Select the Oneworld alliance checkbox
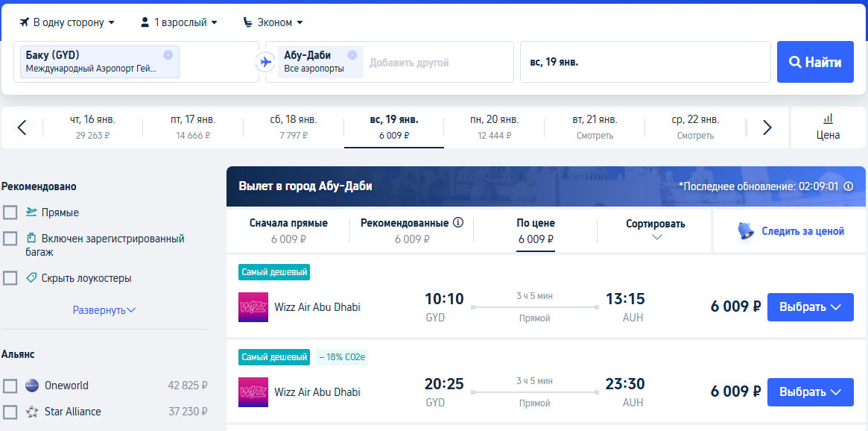 coord(10,386)
